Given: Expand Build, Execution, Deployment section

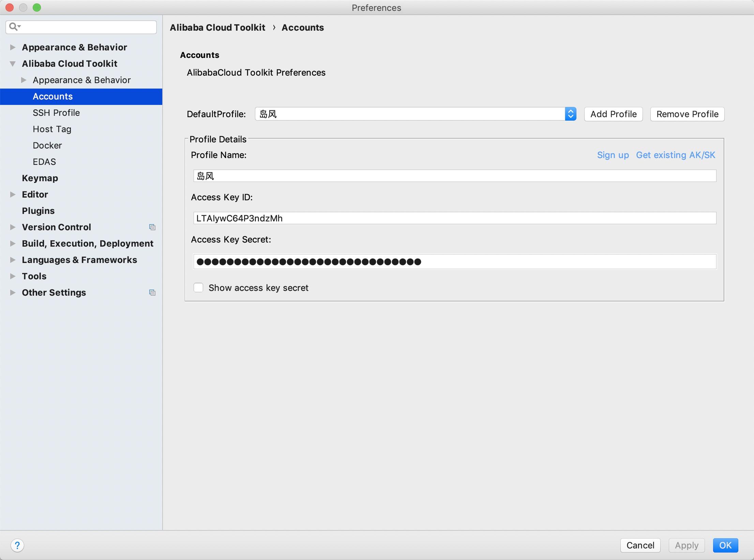Looking at the screenshot, I should tap(13, 244).
